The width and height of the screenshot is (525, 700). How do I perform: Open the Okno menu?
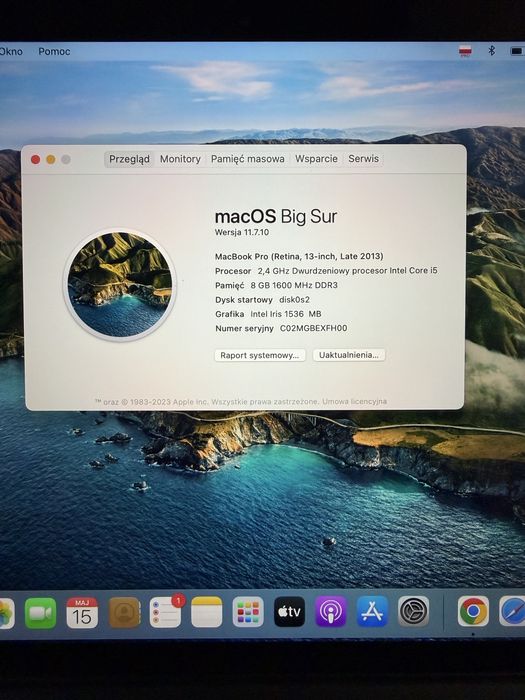coord(11,51)
